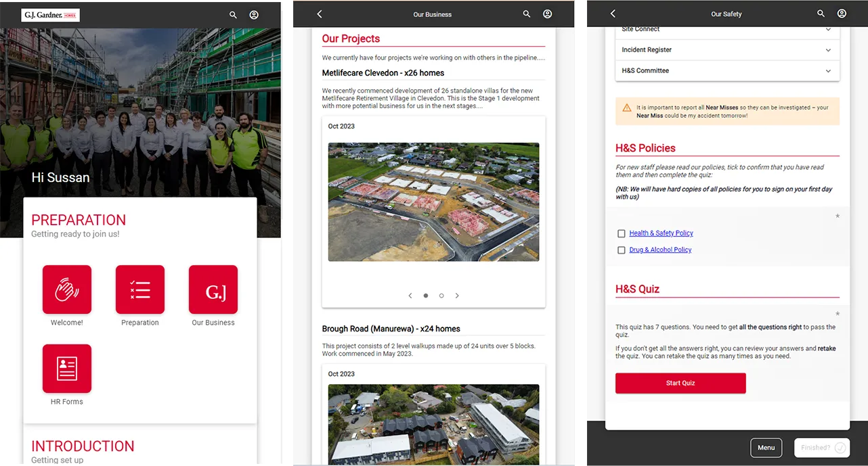
Task: Open profile icon on Our Safety screen
Action: coord(842,14)
